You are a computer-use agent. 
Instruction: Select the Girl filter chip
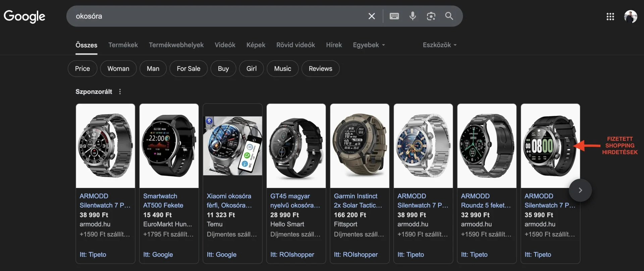tap(252, 69)
